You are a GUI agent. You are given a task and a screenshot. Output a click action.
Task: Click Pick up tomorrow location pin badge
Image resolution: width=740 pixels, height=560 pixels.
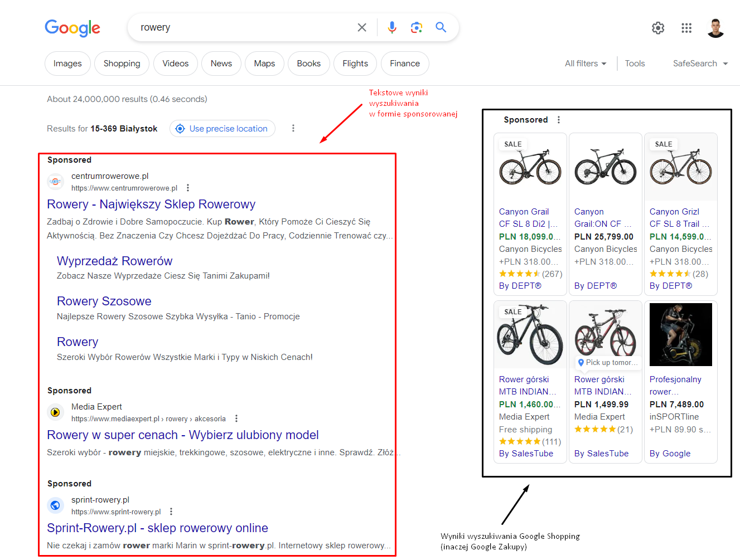tap(607, 362)
